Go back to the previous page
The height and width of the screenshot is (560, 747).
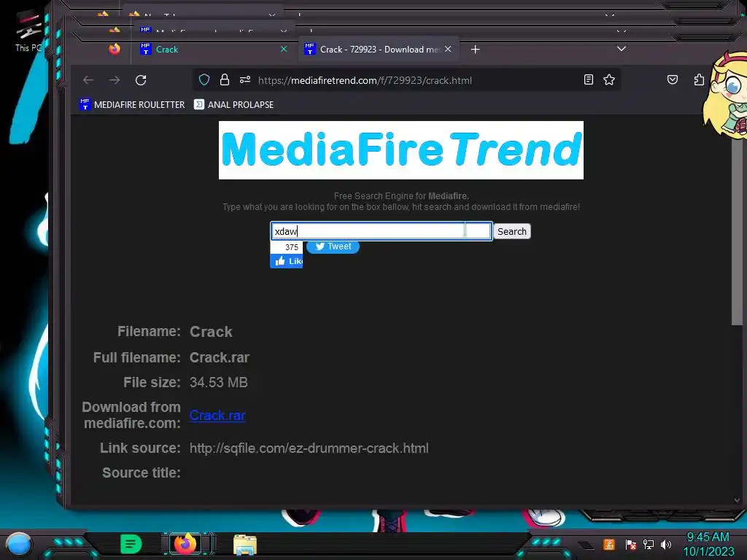(88, 80)
